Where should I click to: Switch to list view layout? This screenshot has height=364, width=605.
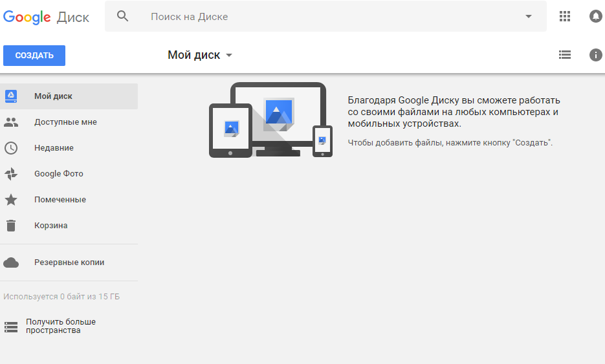click(x=565, y=55)
